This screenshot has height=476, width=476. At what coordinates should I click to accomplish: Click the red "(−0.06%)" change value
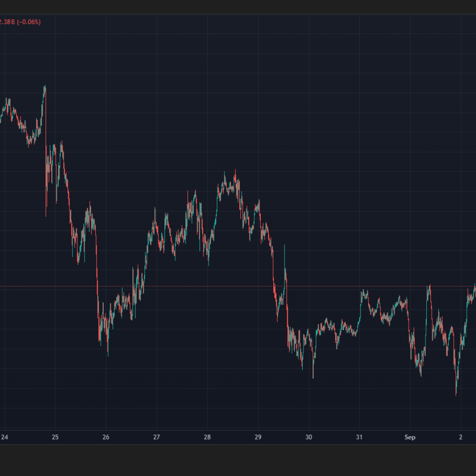(29, 22)
